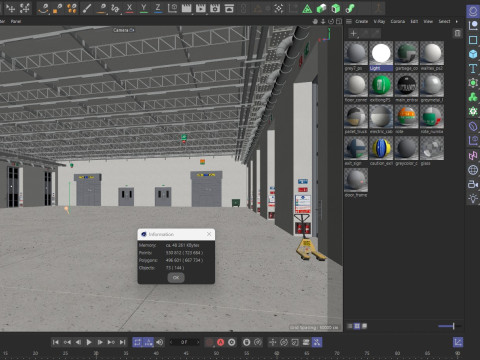Toggle Autokeying red A button
Viewport: 480px width, 360px height.
click(220, 342)
